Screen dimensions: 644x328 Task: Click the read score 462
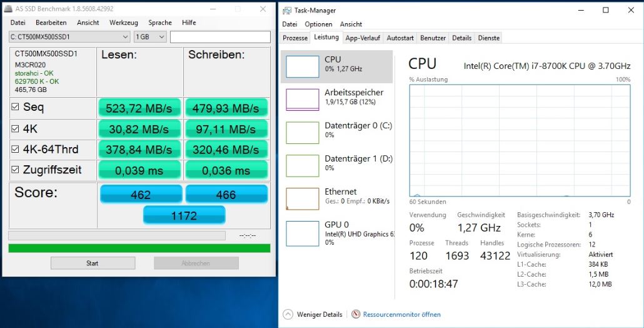tap(141, 194)
